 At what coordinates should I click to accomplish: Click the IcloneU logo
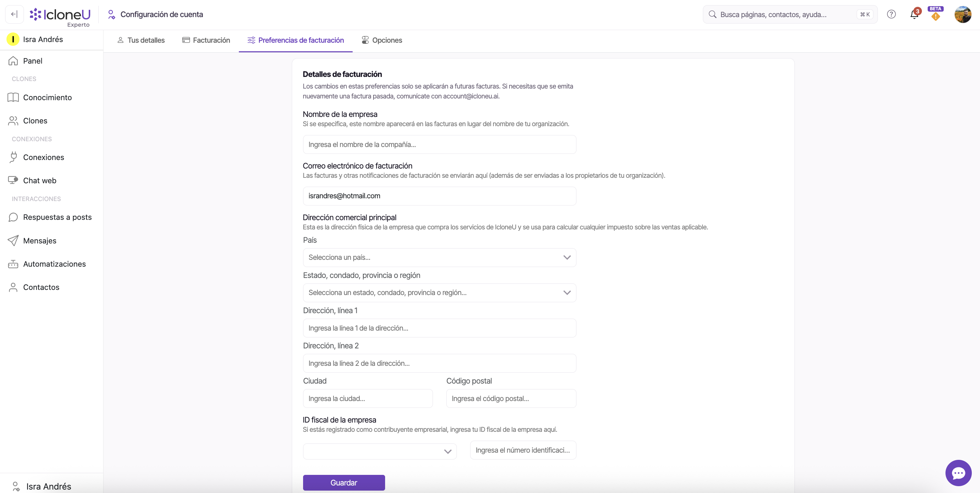coord(60,14)
